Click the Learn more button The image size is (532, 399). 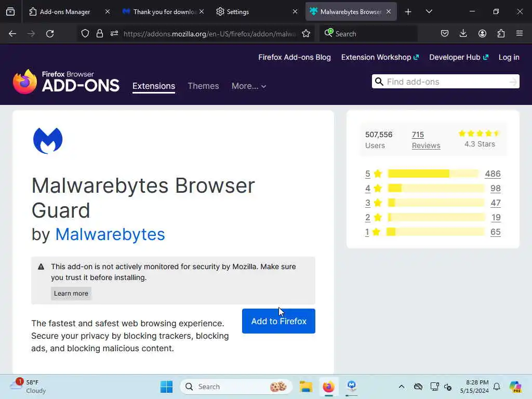[71, 293]
